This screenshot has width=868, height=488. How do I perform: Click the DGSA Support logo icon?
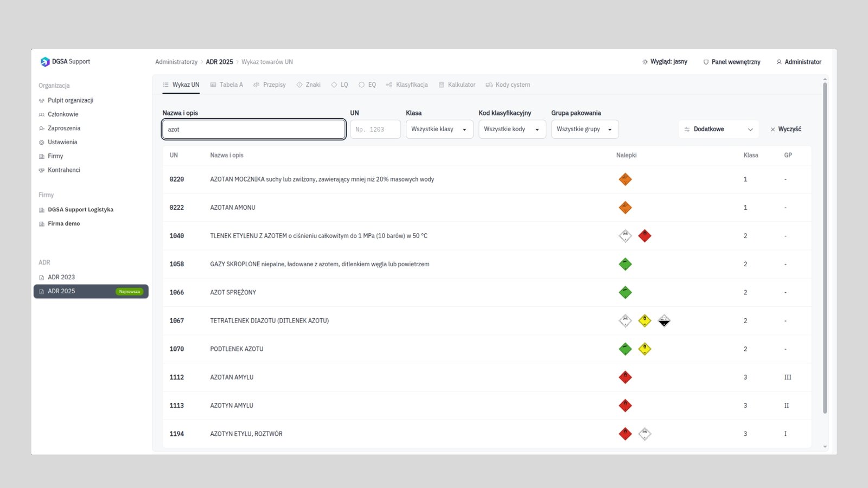point(45,62)
